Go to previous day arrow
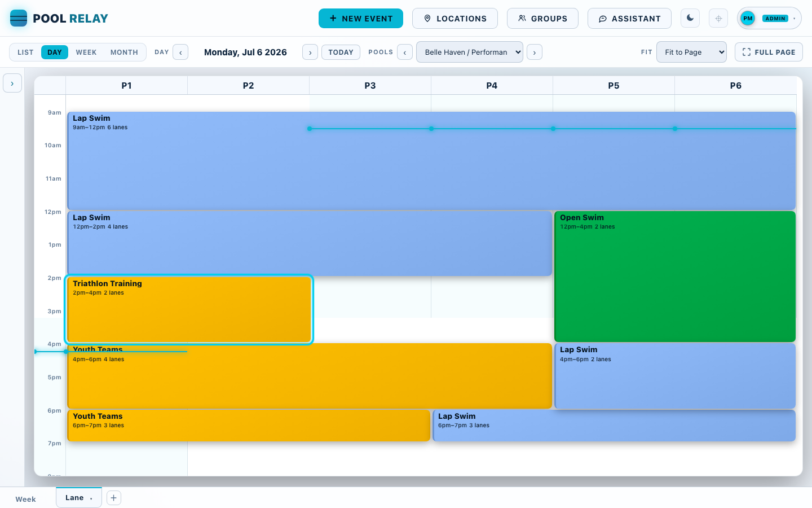The width and height of the screenshot is (812, 508). (180, 52)
